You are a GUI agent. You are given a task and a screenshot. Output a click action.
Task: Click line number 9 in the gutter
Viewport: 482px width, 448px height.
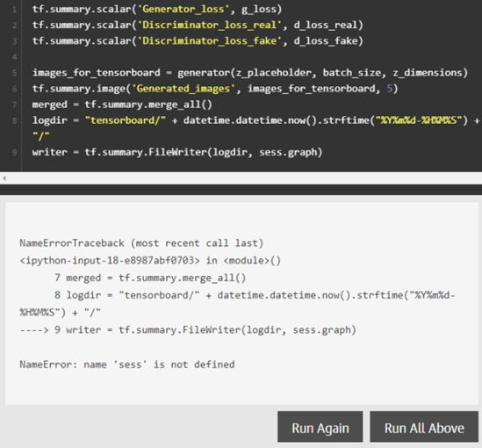(x=14, y=153)
